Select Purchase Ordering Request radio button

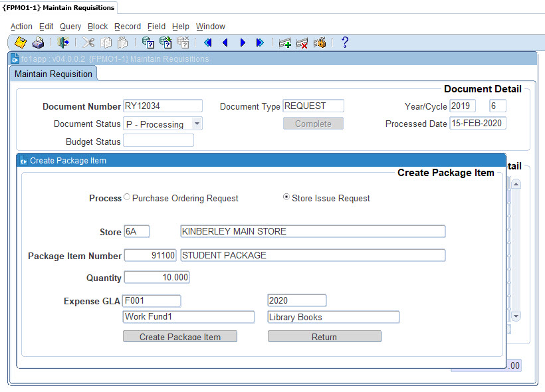127,197
